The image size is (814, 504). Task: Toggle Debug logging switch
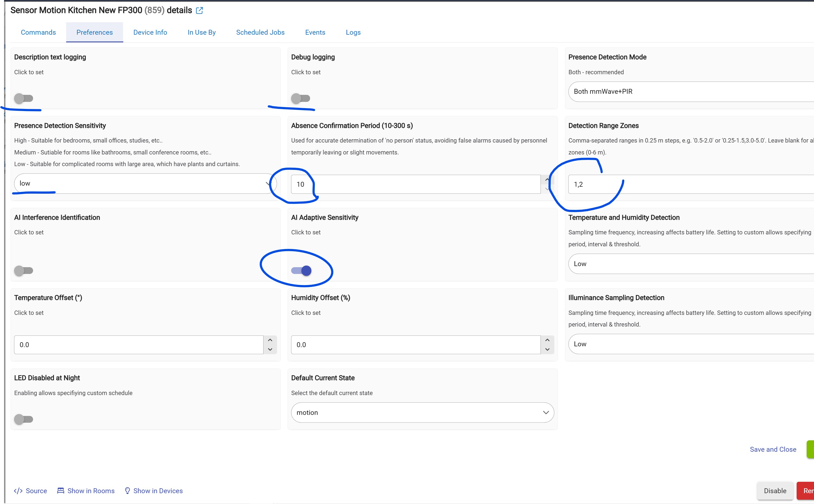300,98
